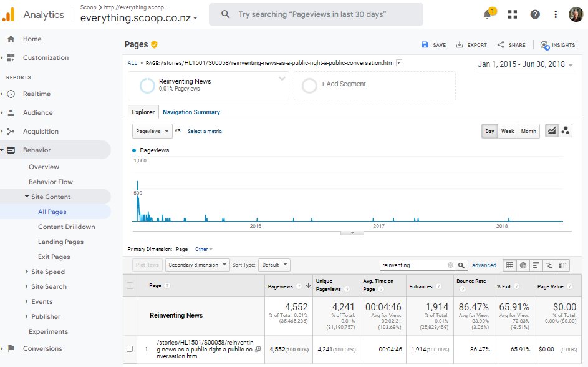Open the notifications bell
588x367 pixels.
click(488, 14)
